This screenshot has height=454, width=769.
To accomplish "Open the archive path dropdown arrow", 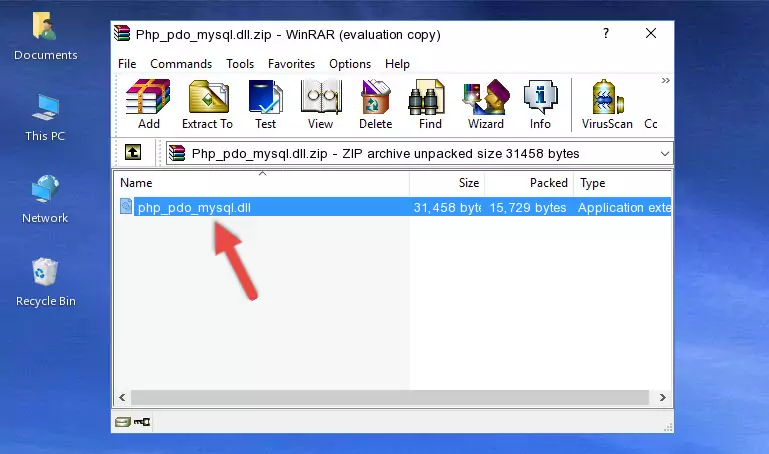I will point(665,153).
